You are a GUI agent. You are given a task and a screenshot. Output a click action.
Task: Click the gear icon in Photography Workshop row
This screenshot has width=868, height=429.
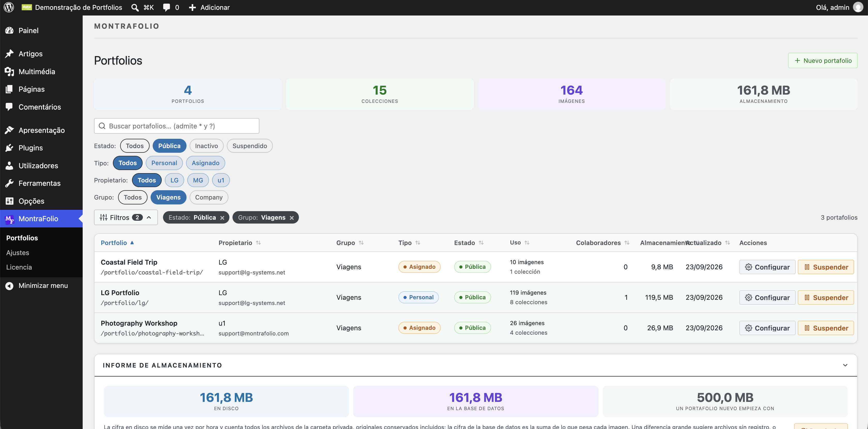(748, 328)
